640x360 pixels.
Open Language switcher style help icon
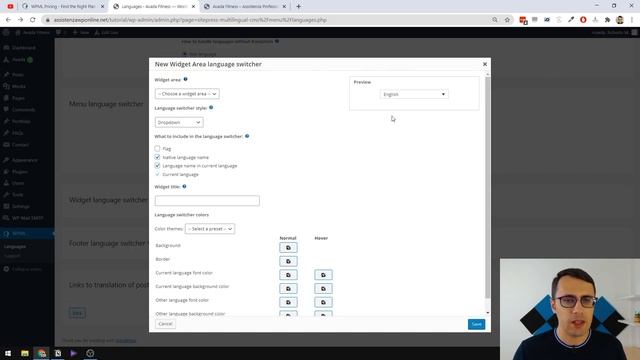point(211,108)
